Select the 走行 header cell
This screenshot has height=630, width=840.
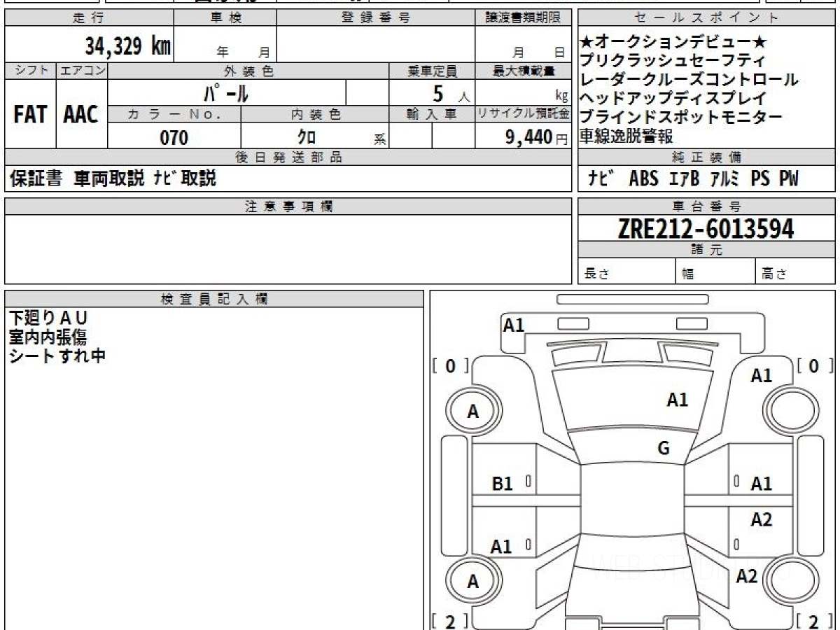click(89, 18)
